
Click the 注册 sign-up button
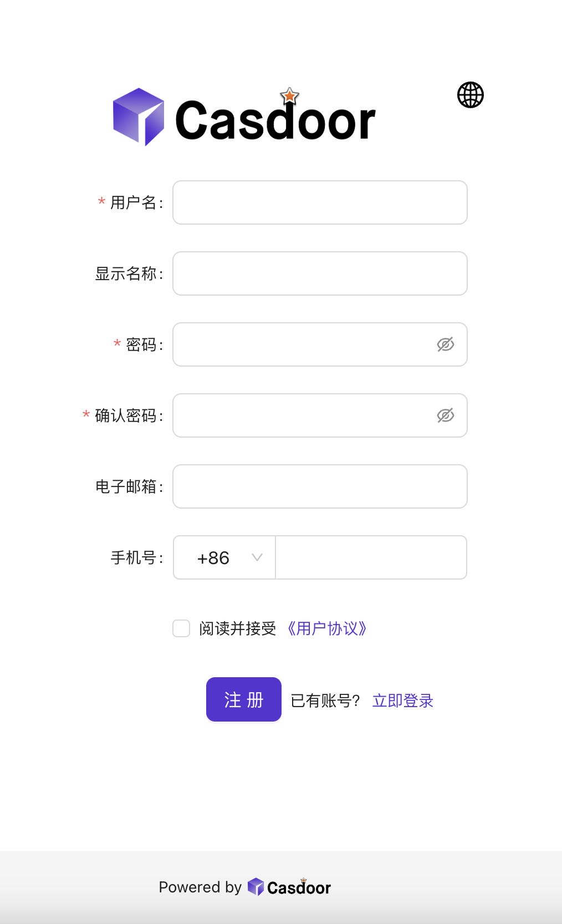tap(243, 699)
